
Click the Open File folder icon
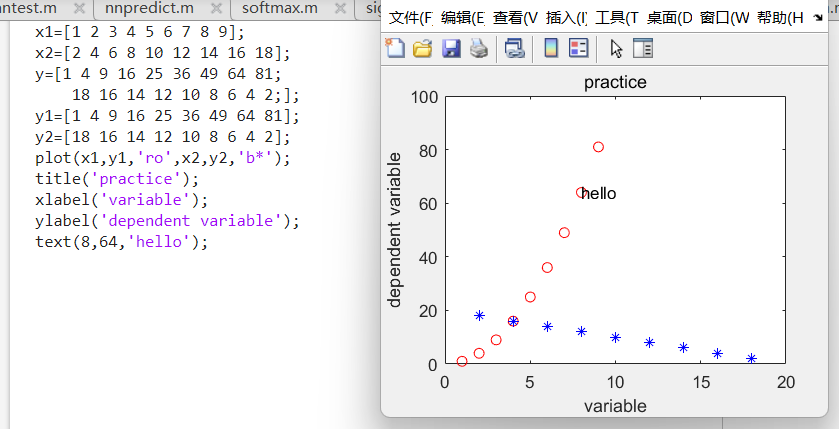tap(423, 48)
